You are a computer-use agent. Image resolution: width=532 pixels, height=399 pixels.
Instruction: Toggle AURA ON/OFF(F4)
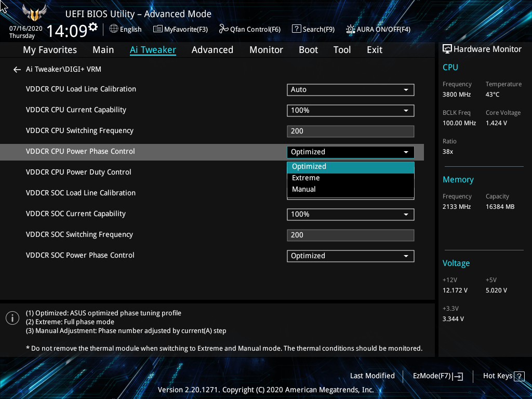tap(378, 29)
